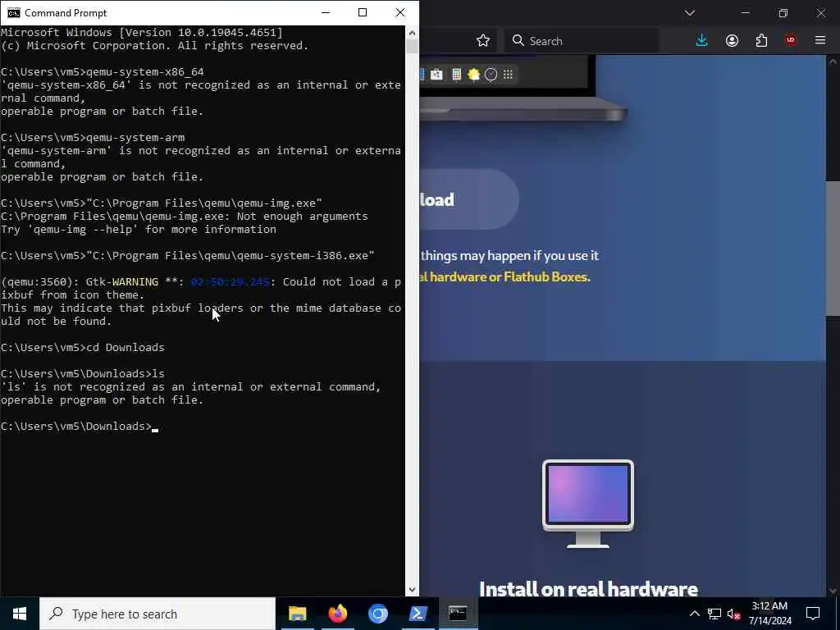Click Command Prompt scrollbar up arrow

(412, 33)
